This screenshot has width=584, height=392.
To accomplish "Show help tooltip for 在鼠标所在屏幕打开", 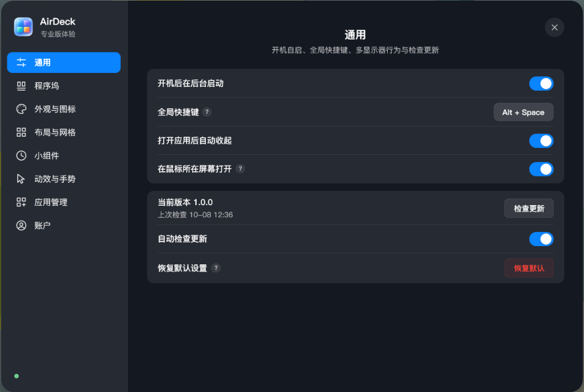I will coord(240,169).
